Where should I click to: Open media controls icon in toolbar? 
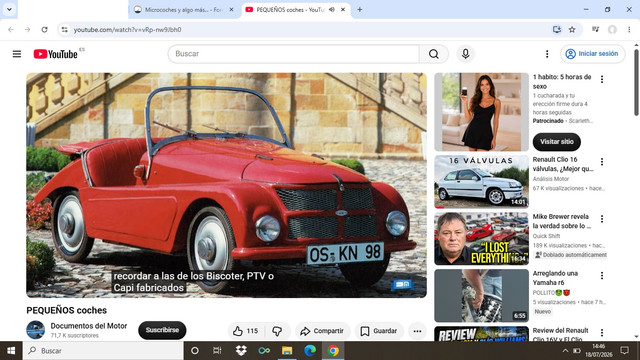tap(596, 29)
